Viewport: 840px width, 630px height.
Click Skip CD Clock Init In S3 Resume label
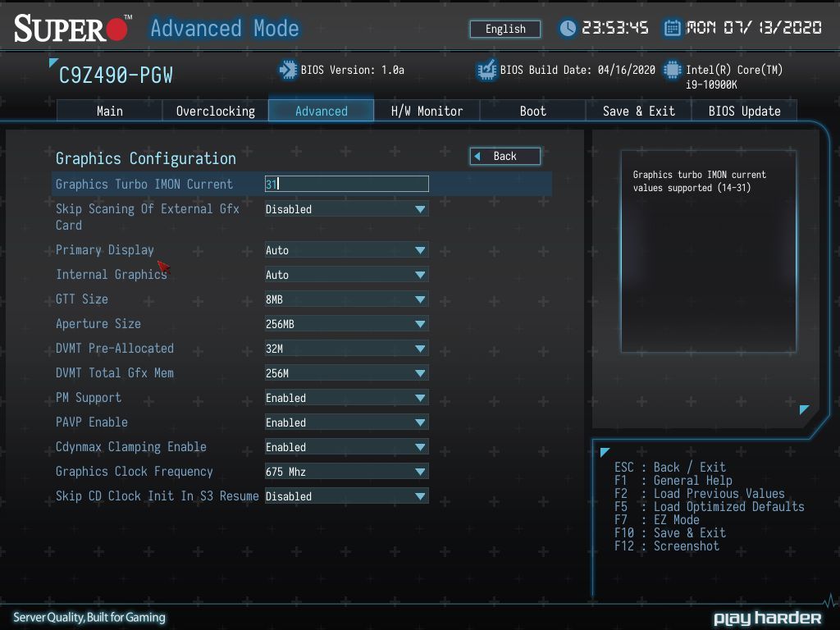[x=157, y=496]
